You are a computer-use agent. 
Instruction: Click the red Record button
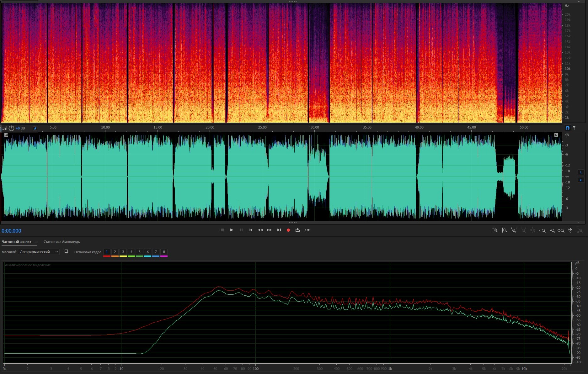pos(288,230)
